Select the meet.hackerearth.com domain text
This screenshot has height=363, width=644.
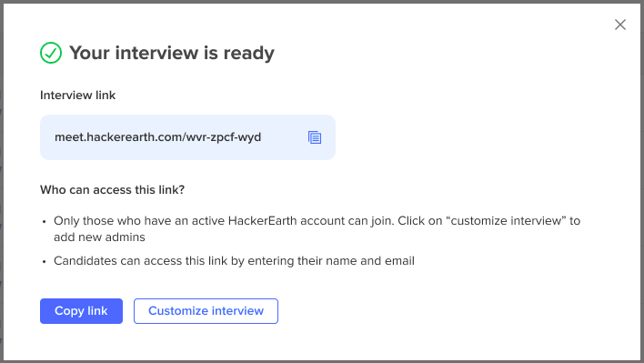[118, 136]
